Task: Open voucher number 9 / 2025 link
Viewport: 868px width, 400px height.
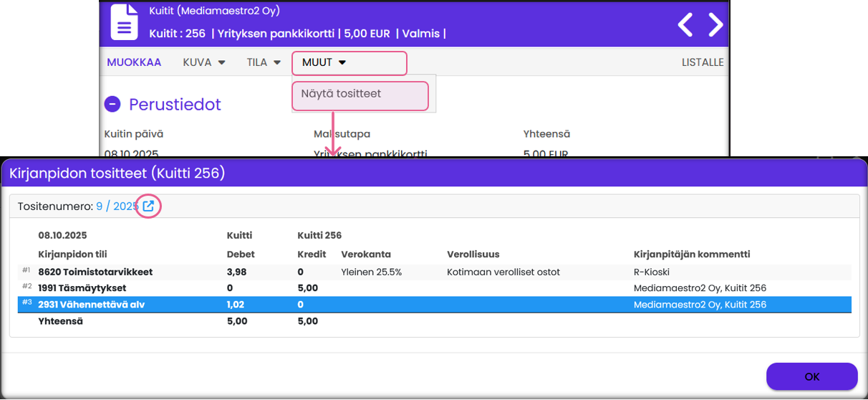Action: pyautogui.click(x=117, y=206)
